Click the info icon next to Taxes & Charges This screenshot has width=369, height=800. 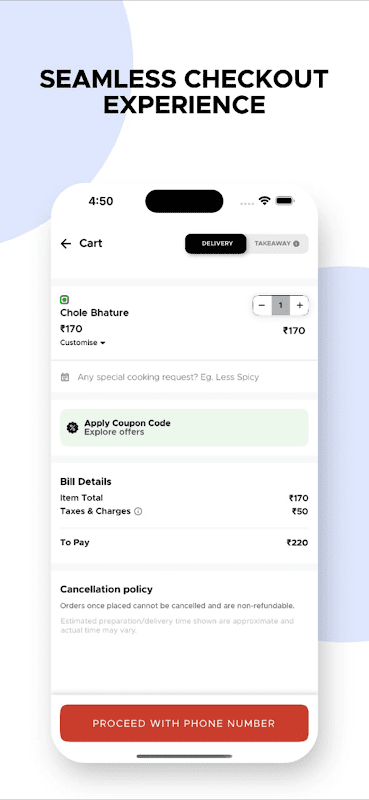138,511
